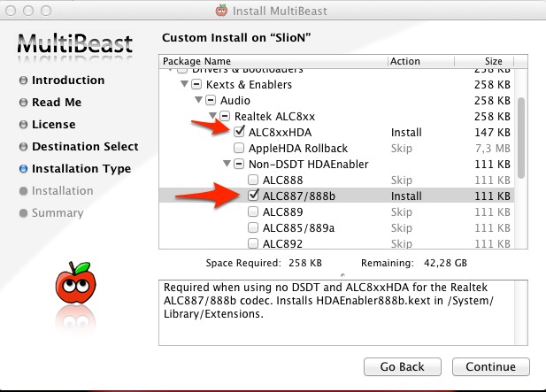Click the window minimize button
The width and height of the screenshot is (546, 392).
coord(28,11)
